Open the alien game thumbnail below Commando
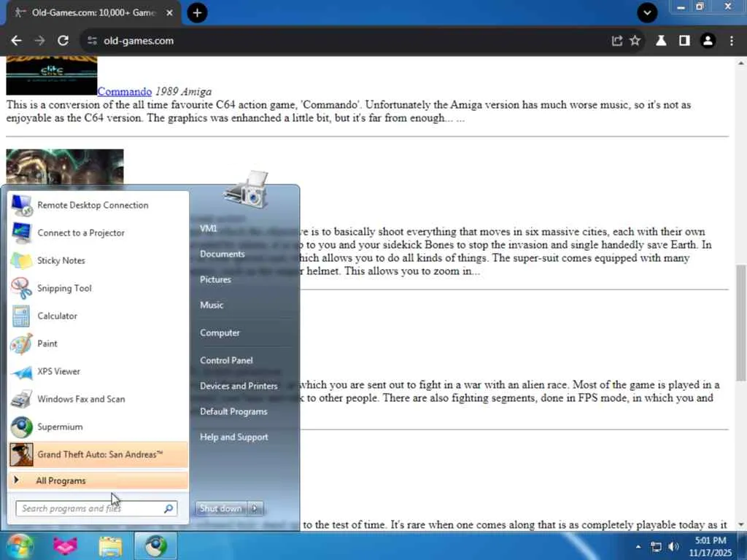Image resolution: width=747 pixels, height=560 pixels. point(65,167)
